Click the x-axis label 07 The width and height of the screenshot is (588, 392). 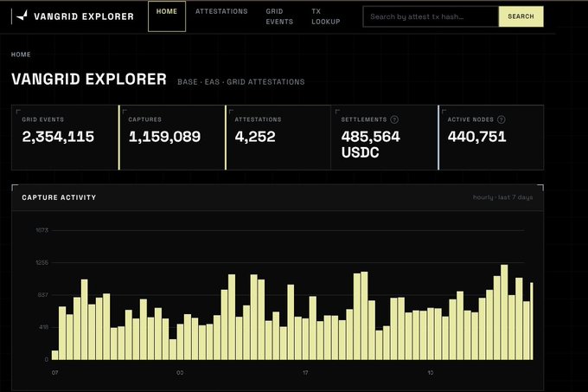pos(55,372)
